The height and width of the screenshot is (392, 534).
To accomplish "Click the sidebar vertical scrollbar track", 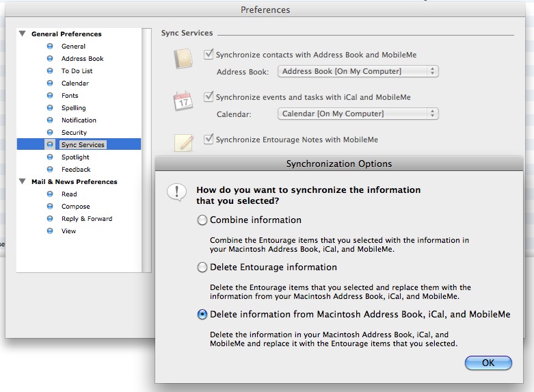I will coord(147,150).
